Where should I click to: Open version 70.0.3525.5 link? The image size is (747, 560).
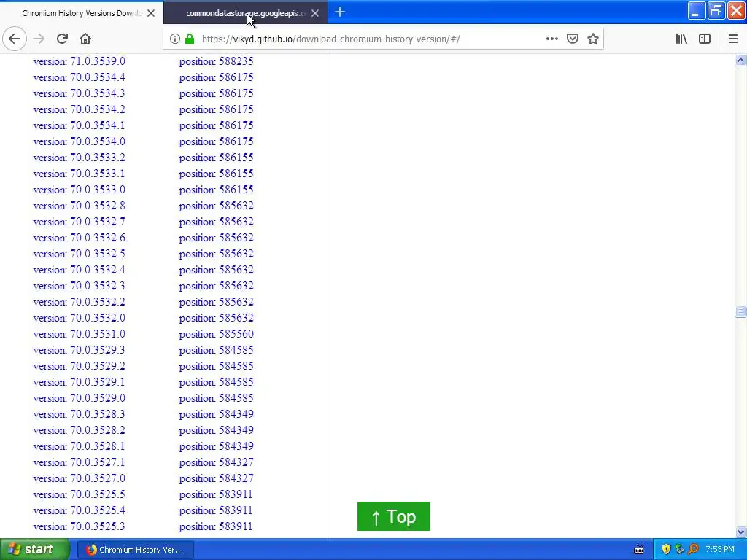(x=79, y=494)
